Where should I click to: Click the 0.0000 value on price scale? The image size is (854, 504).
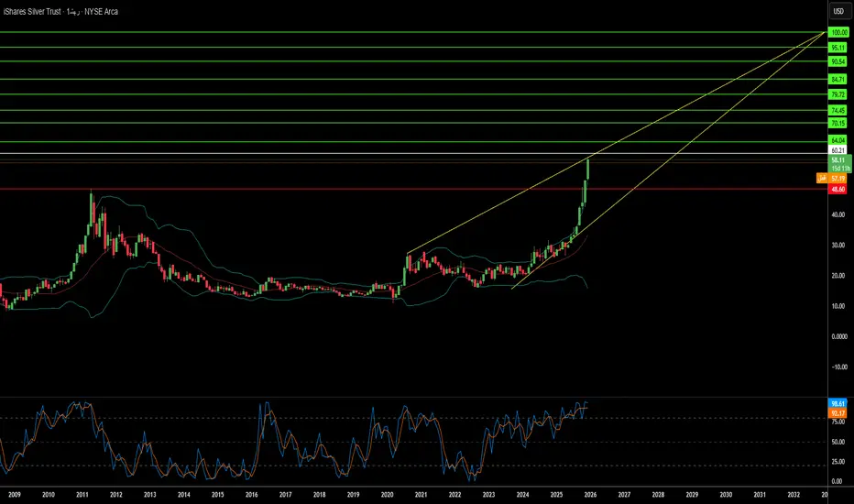click(x=838, y=336)
